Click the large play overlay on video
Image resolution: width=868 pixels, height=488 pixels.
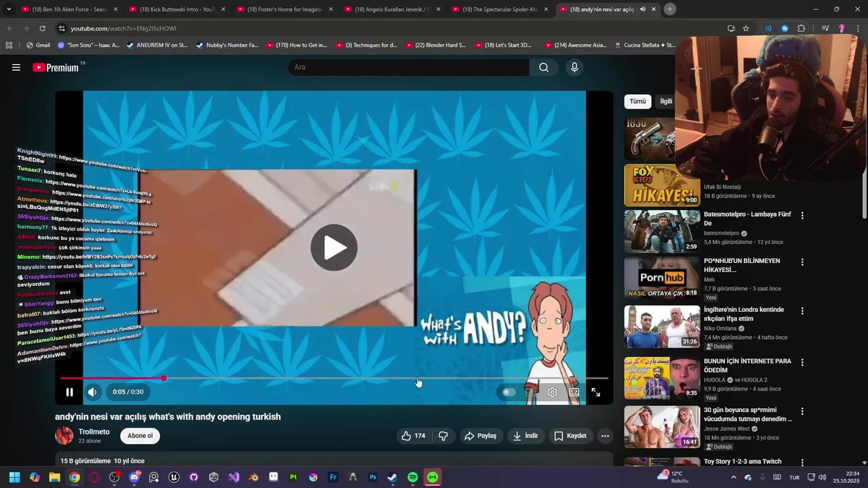(x=334, y=247)
